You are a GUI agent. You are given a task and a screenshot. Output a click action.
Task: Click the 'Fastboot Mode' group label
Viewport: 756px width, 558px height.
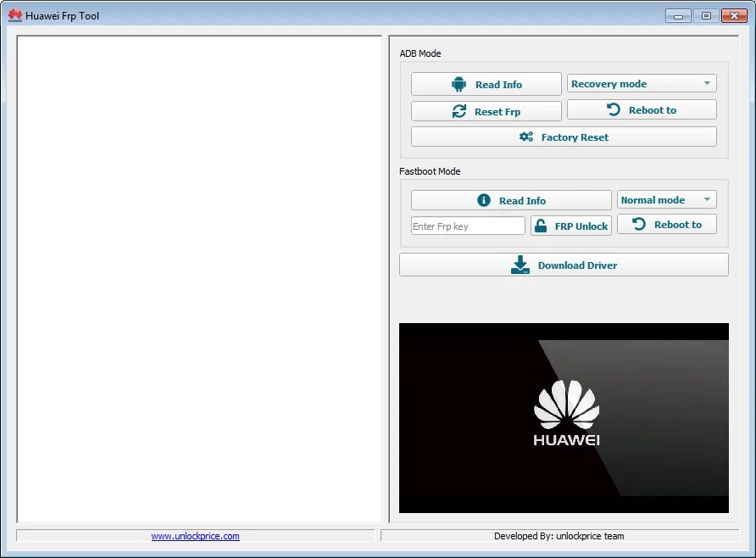[430, 171]
